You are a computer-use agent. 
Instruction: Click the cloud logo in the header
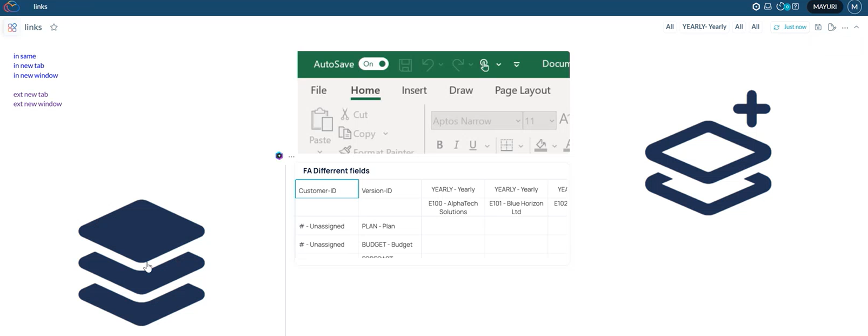pos(11,7)
